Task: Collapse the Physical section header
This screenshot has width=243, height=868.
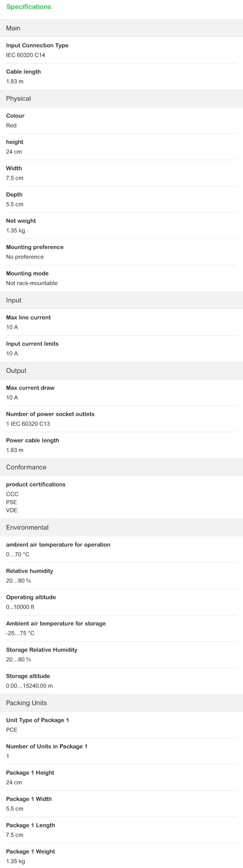Action: pos(122,99)
